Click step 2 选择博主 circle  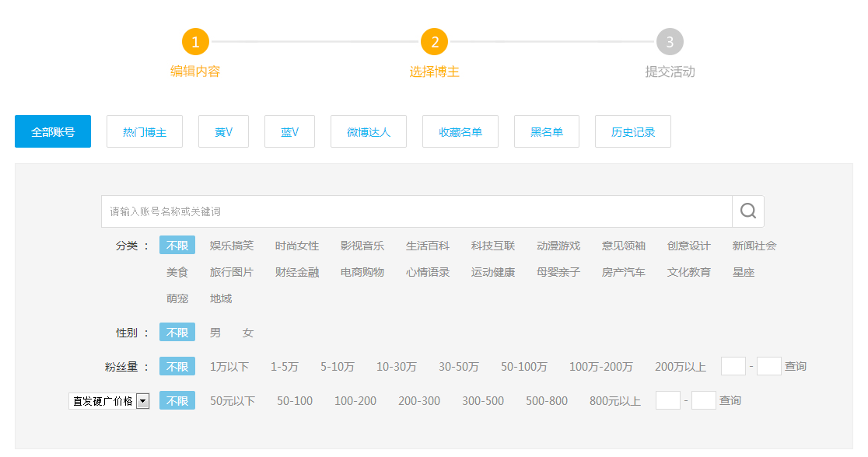(435, 42)
